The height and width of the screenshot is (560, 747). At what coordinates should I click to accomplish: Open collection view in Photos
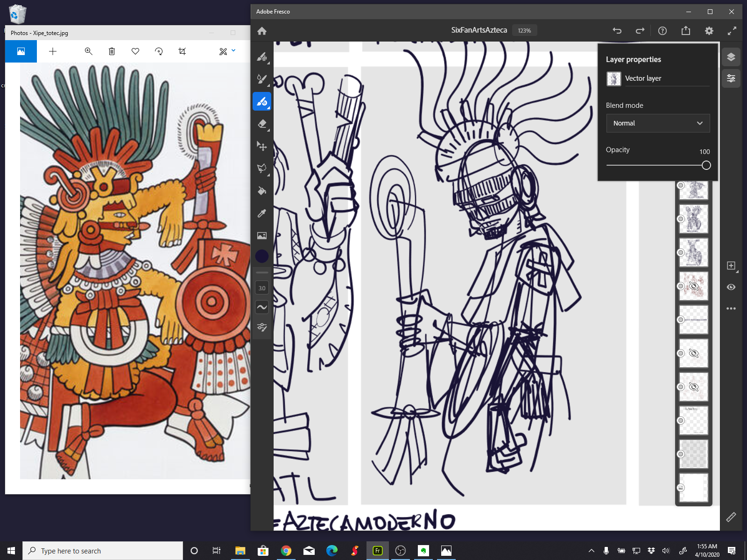21,51
